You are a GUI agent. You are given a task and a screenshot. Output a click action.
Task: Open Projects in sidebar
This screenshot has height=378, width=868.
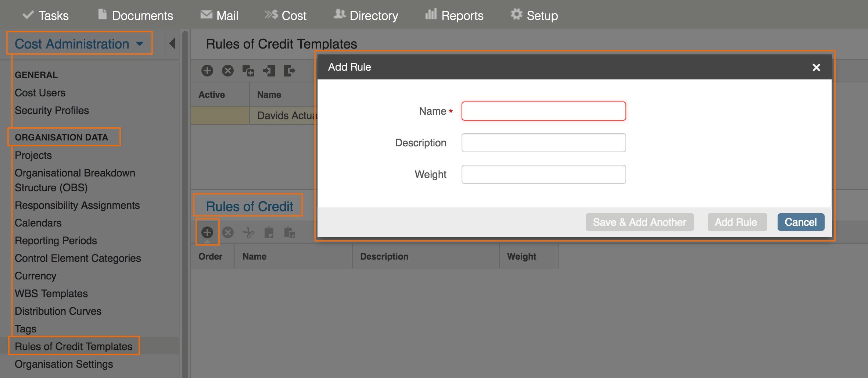tap(33, 155)
